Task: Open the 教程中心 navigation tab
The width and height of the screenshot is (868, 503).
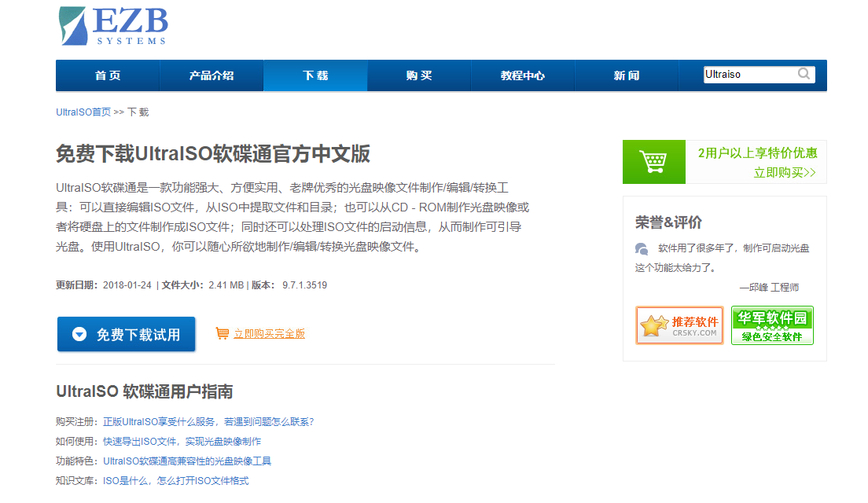Action: coord(523,75)
